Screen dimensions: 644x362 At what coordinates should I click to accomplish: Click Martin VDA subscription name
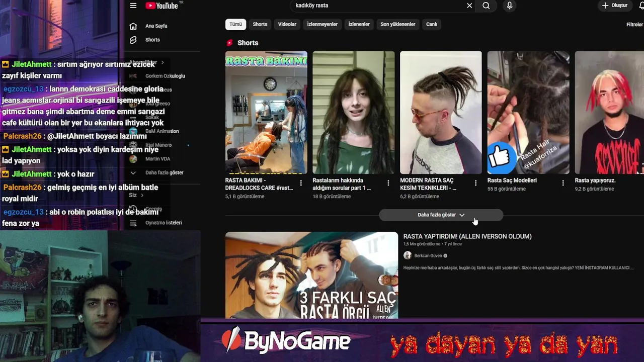click(157, 159)
